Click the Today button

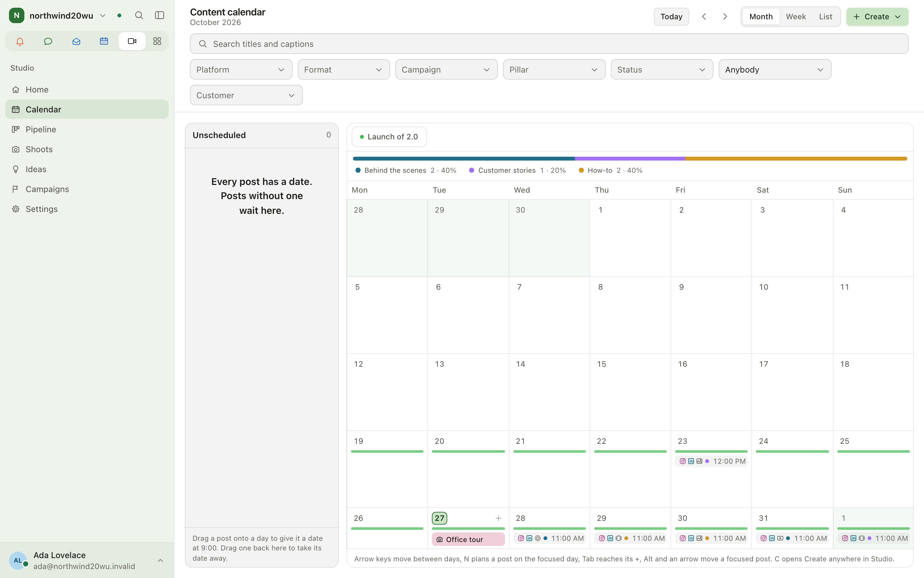(671, 16)
